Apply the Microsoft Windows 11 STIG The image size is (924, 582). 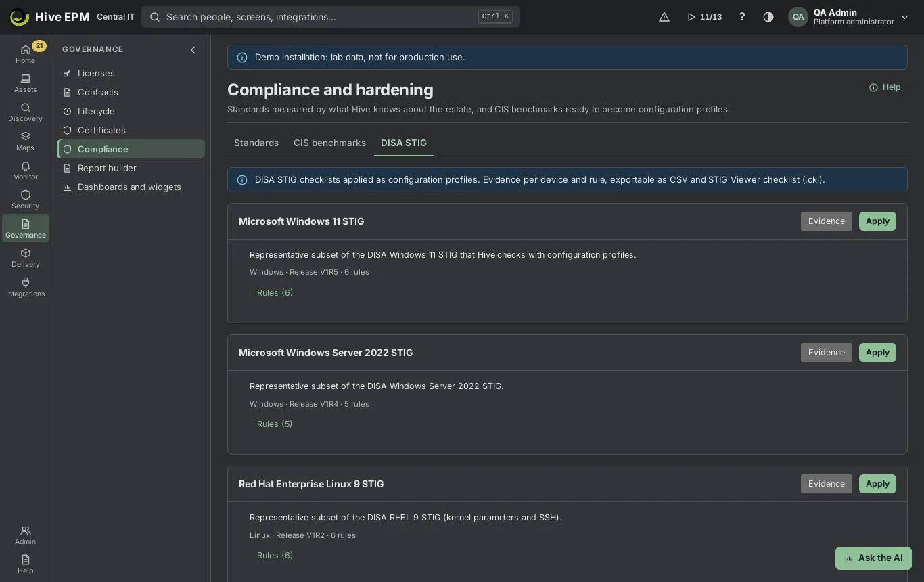click(x=877, y=221)
